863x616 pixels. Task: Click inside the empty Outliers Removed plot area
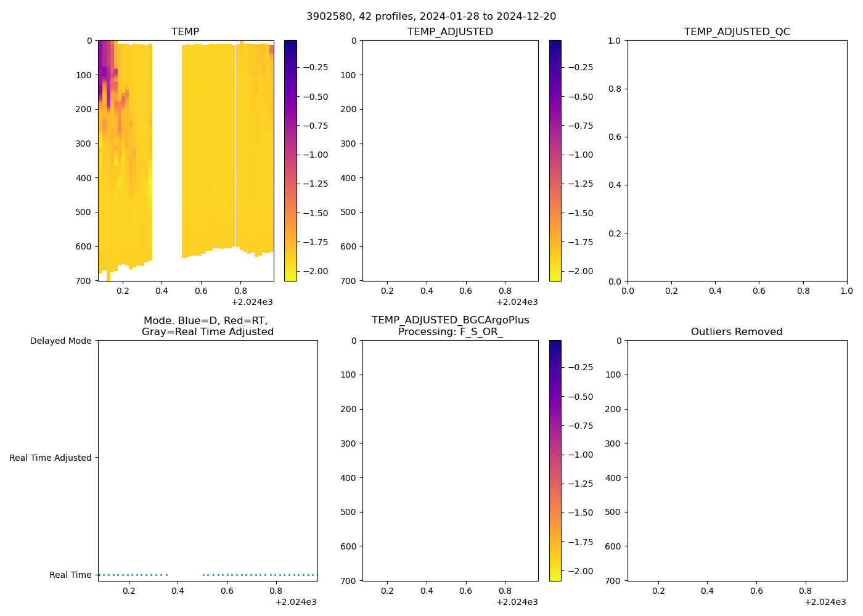[x=737, y=460]
